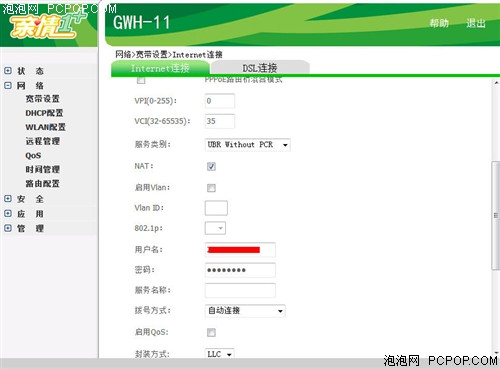The height and width of the screenshot is (369, 500).
Task: Click the 服务名称 input field
Action: click(240, 290)
